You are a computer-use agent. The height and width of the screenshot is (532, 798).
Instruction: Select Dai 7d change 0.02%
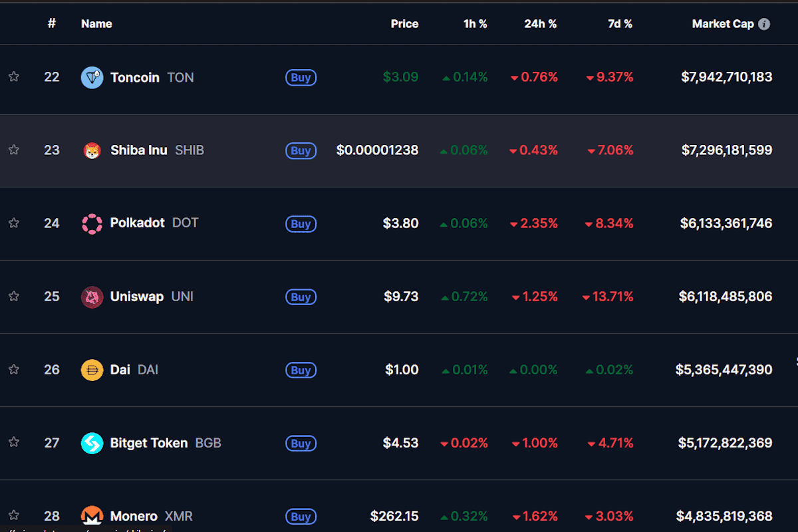coord(610,370)
